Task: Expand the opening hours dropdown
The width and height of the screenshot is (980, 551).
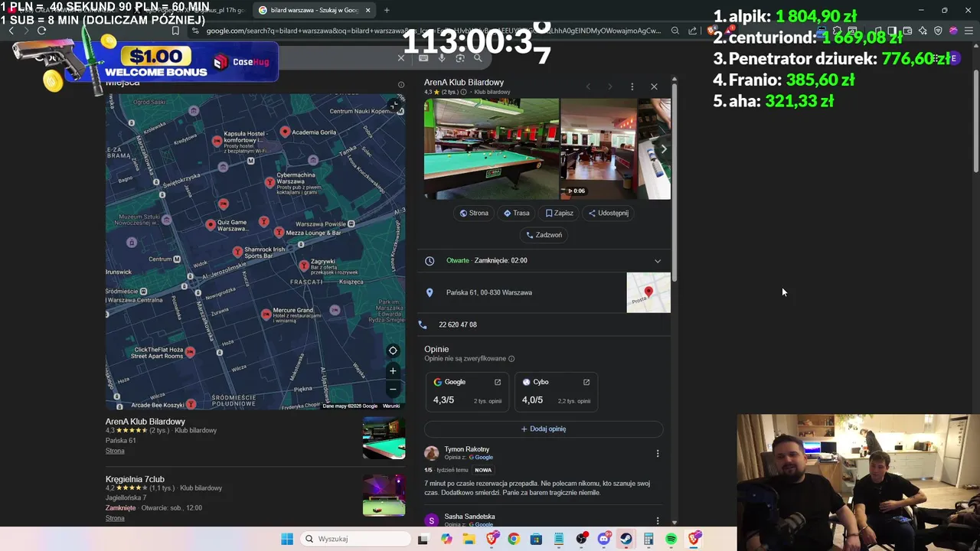Action: click(657, 261)
